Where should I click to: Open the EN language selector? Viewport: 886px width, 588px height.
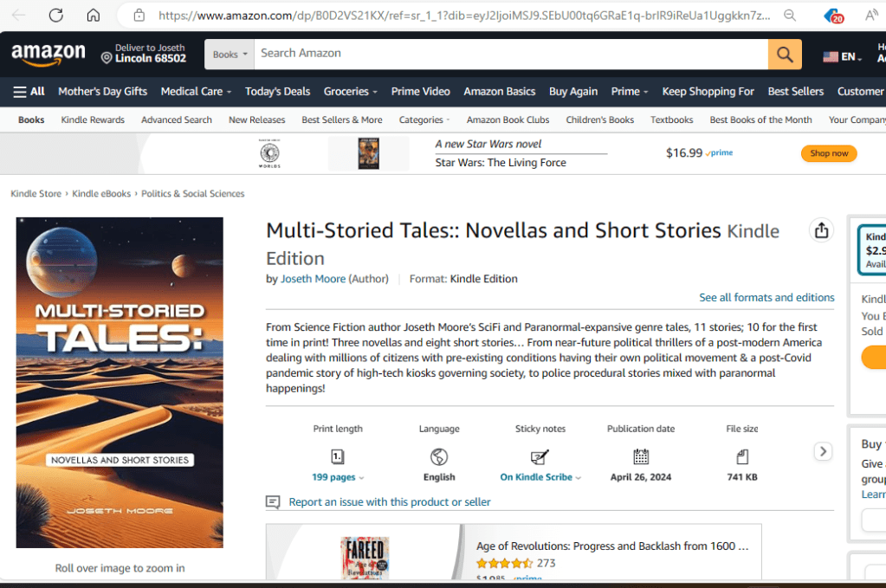point(842,56)
